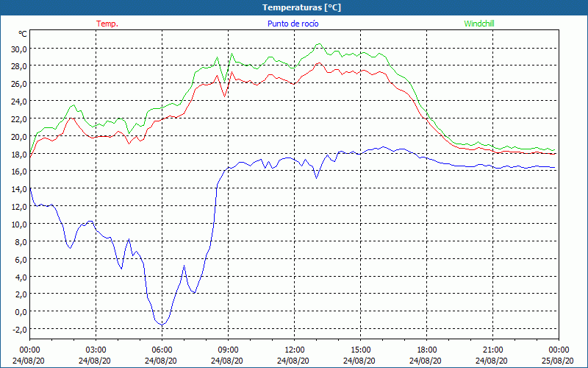Click the 18,0 y-axis value

pos(18,154)
